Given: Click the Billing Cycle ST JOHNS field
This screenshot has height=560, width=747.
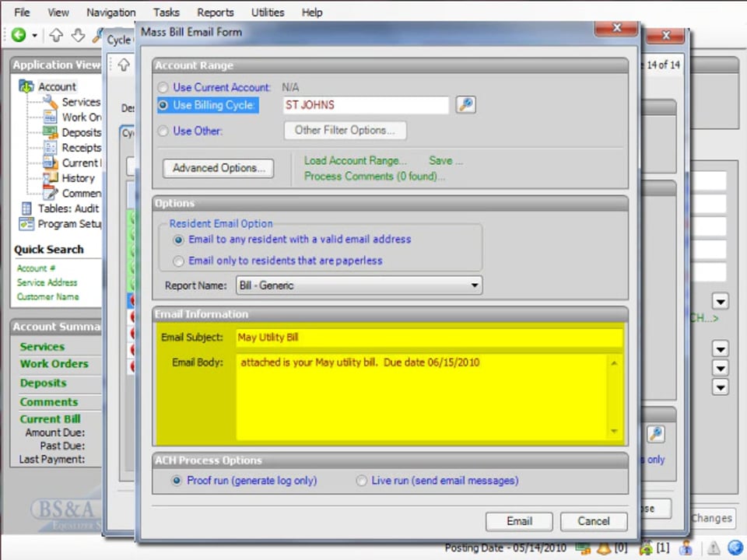Looking at the screenshot, I should tap(366, 105).
